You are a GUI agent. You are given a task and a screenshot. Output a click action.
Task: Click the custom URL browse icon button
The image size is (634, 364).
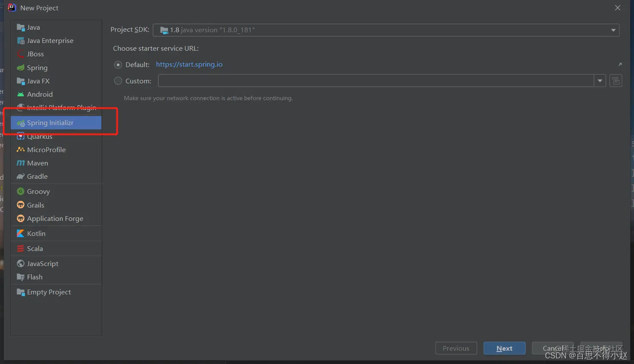click(x=616, y=80)
